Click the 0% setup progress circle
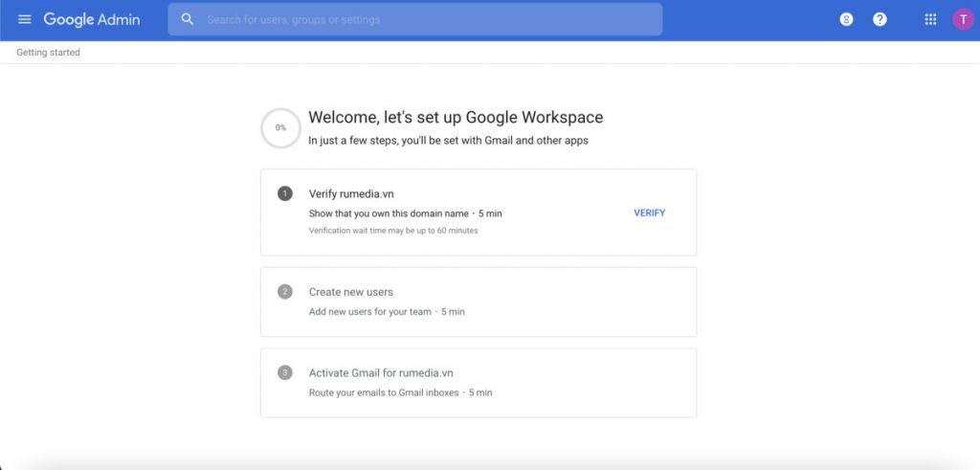Image resolution: width=980 pixels, height=470 pixels. [x=280, y=128]
